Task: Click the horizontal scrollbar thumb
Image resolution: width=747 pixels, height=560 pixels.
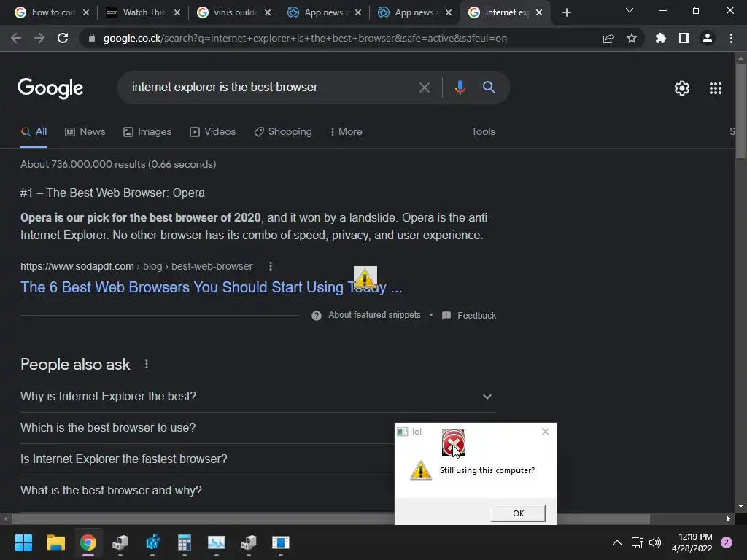Action: click(x=330, y=518)
